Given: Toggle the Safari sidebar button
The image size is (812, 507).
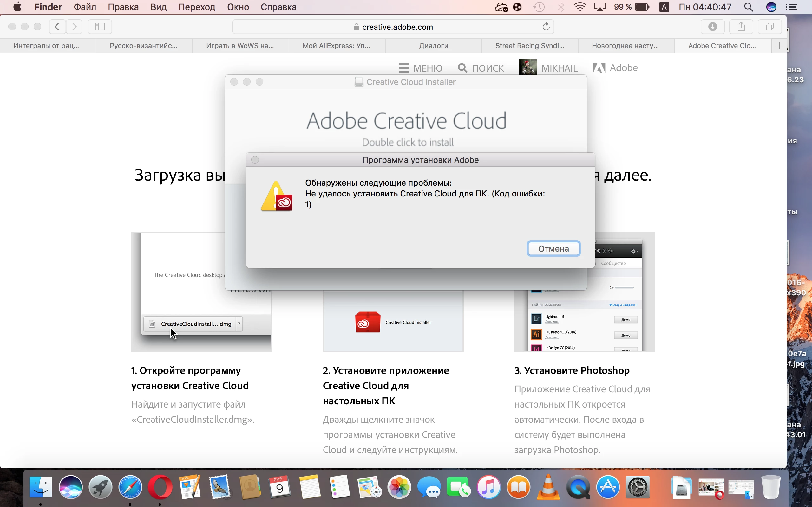Looking at the screenshot, I should (100, 27).
